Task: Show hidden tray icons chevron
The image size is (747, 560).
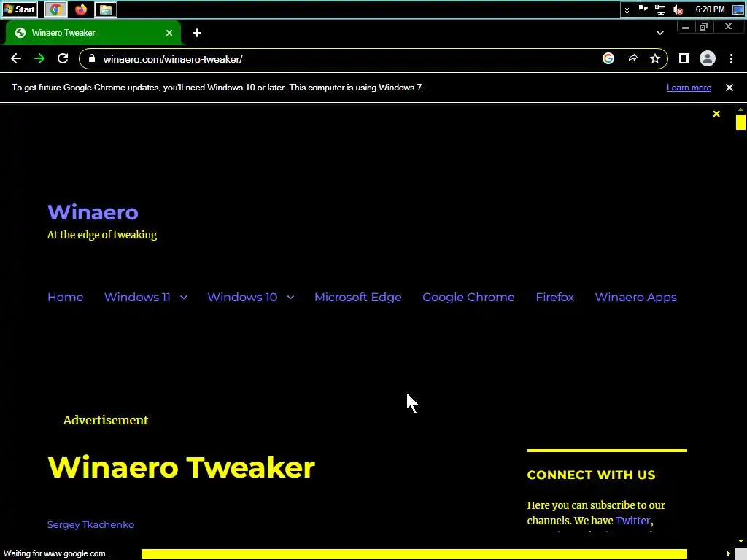Action: [x=627, y=10]
